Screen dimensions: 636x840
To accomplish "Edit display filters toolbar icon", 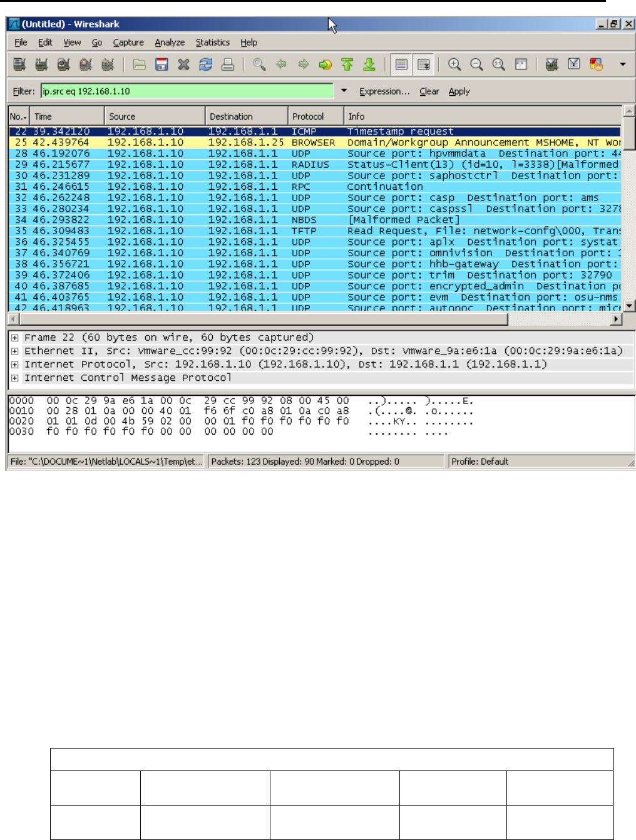I will pyautogui.click(x=574, y=64).
